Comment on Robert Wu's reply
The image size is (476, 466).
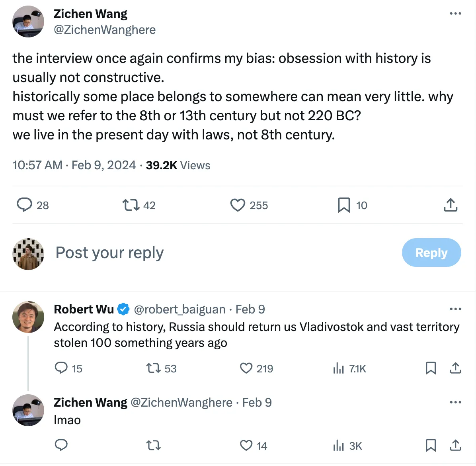[x=61, y=368]
